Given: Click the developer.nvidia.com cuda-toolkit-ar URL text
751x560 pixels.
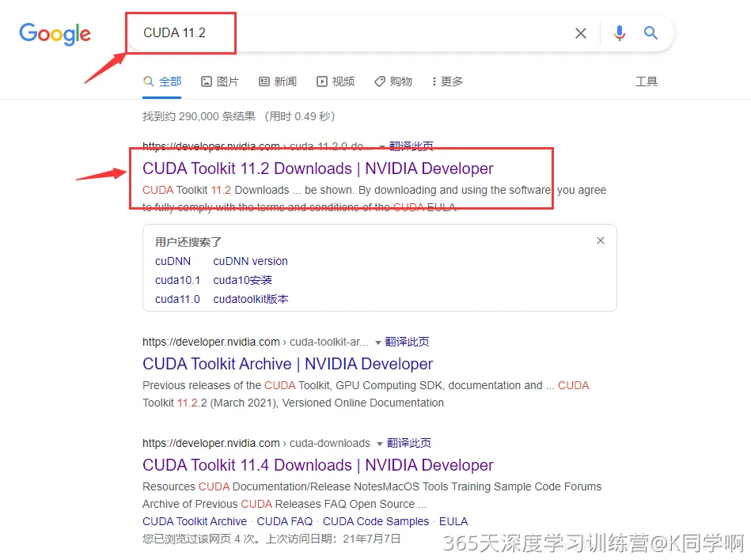Looking at the screenshot, I should pyautogui.click(x=256, y=342).
